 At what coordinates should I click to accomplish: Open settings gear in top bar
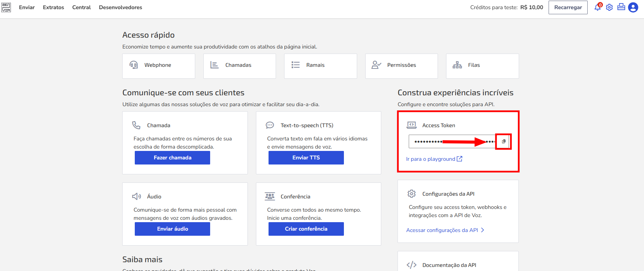click(609, 7)
